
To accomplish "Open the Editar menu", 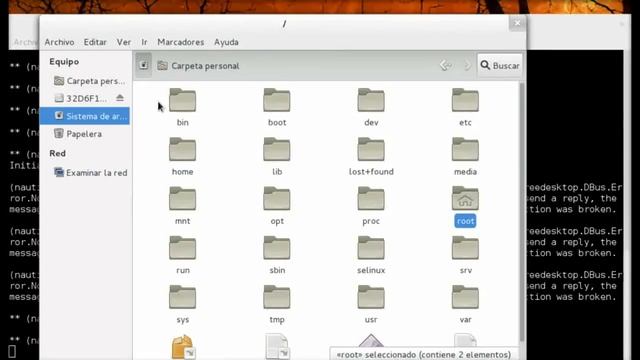I will [x=95, y=42].
